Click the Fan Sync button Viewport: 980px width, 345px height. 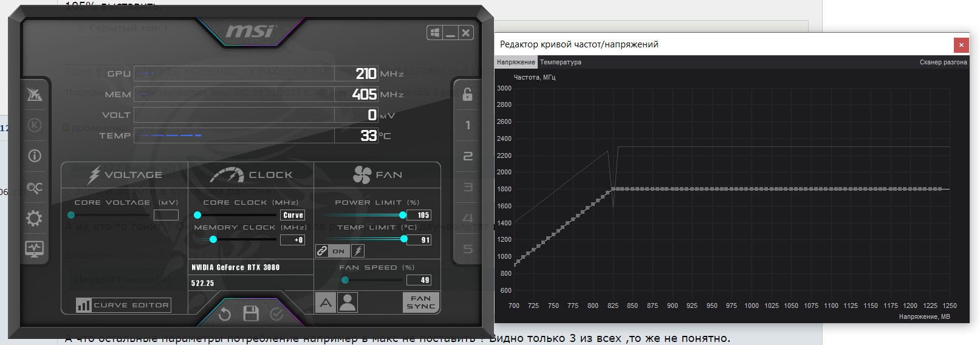point(420,302)
